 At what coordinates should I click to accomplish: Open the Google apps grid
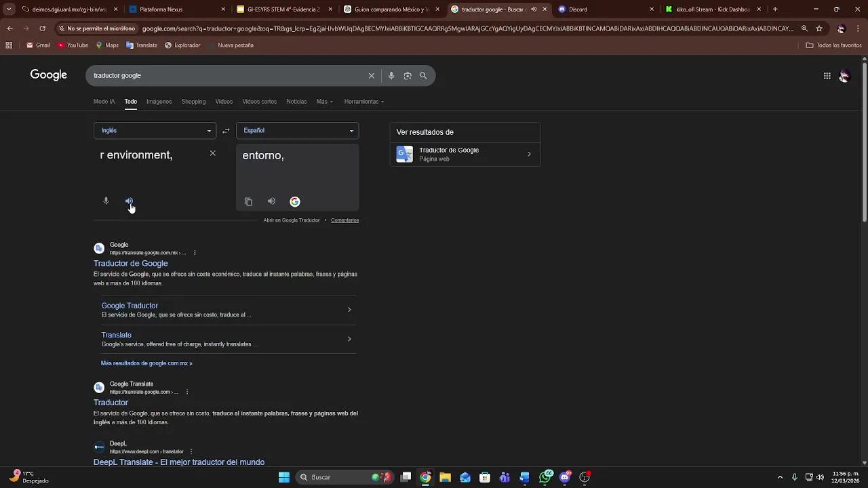(x=827, y=76)
